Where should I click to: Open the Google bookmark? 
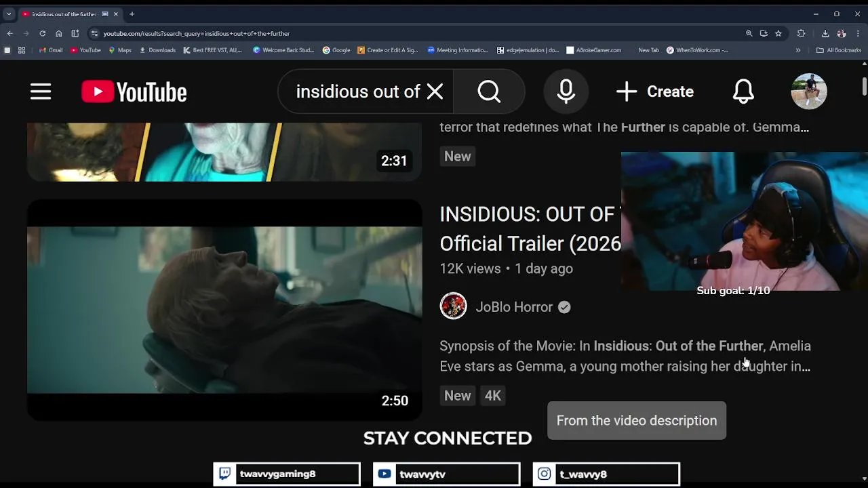click(x=336, y=50)
